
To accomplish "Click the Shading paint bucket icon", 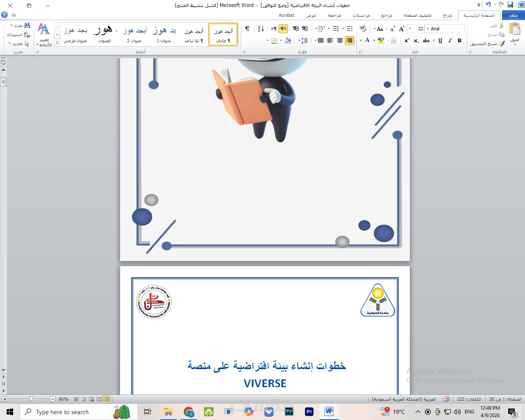I will click(288, 41).
